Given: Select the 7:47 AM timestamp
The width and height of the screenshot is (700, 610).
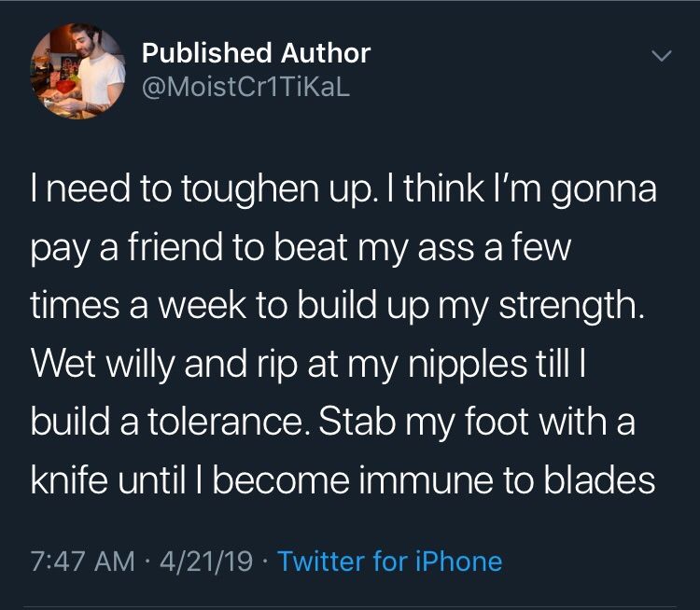Looking at the screenshot, I should (82, 561).
